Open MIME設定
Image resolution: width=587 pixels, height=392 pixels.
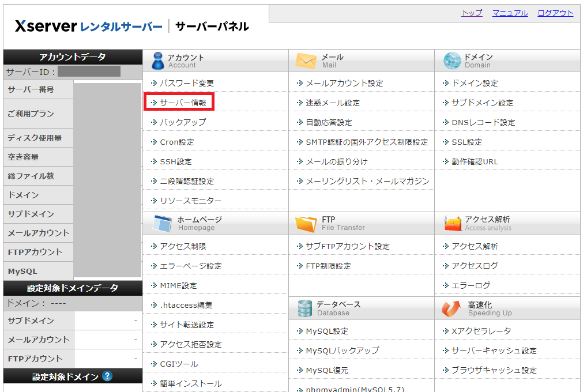pos(178,286)
